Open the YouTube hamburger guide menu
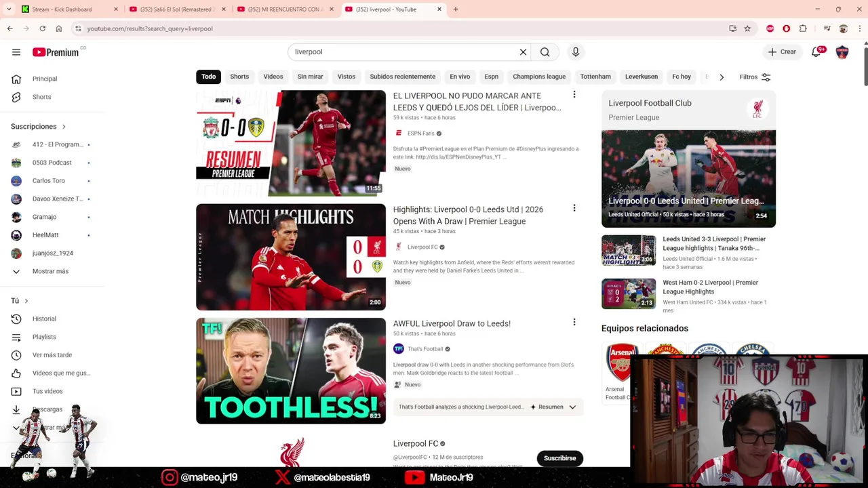This screenshot has width=868, height=488. [x=16, y=52]
